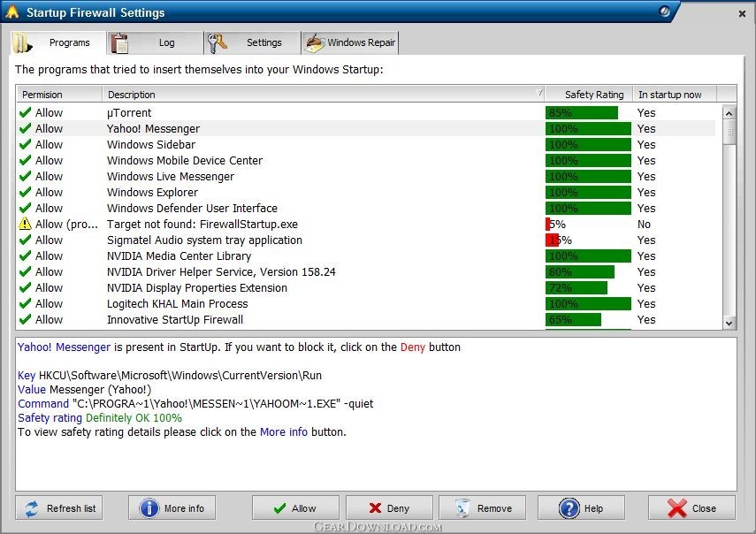756x534 pixels.
Task: Switch to the Log tab
Action: click(x=156, y=43)
